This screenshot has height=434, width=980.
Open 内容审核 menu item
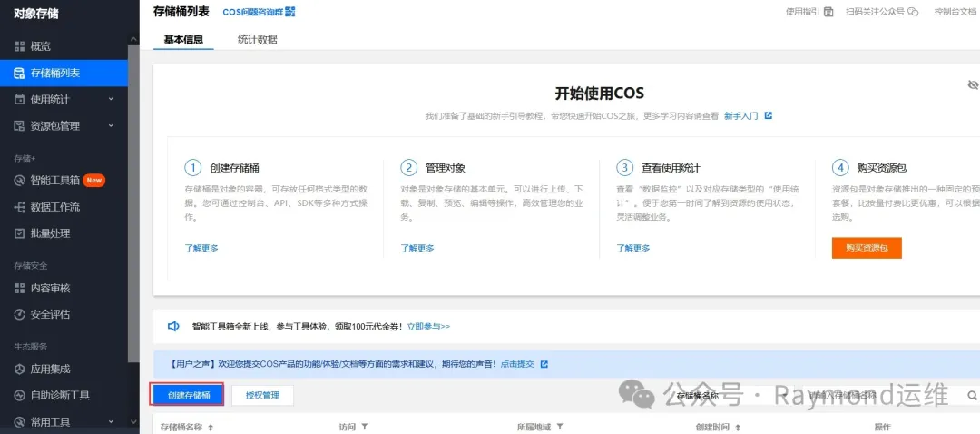pos(64,289)
